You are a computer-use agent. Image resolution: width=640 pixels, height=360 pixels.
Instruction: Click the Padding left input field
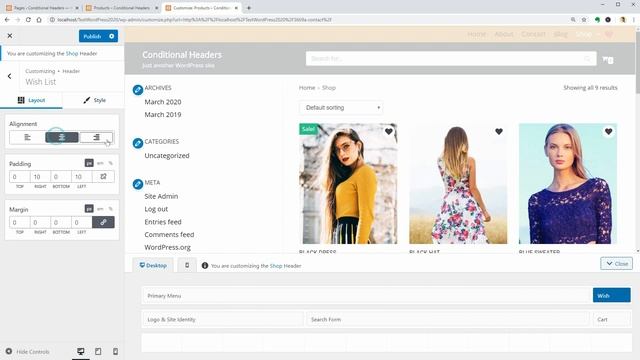point(82,177)
